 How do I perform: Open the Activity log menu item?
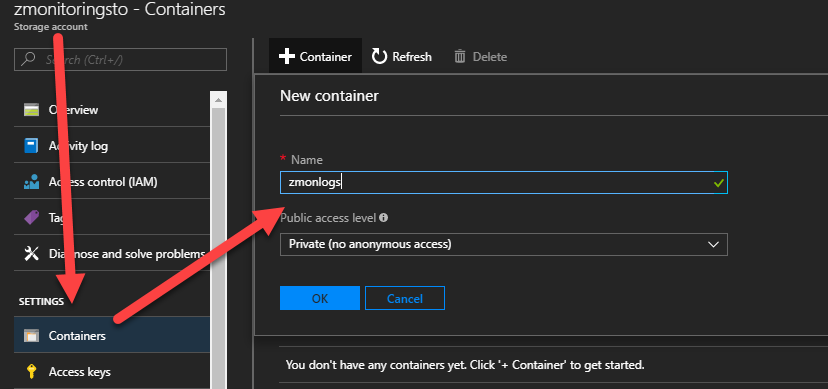(111, 146)
